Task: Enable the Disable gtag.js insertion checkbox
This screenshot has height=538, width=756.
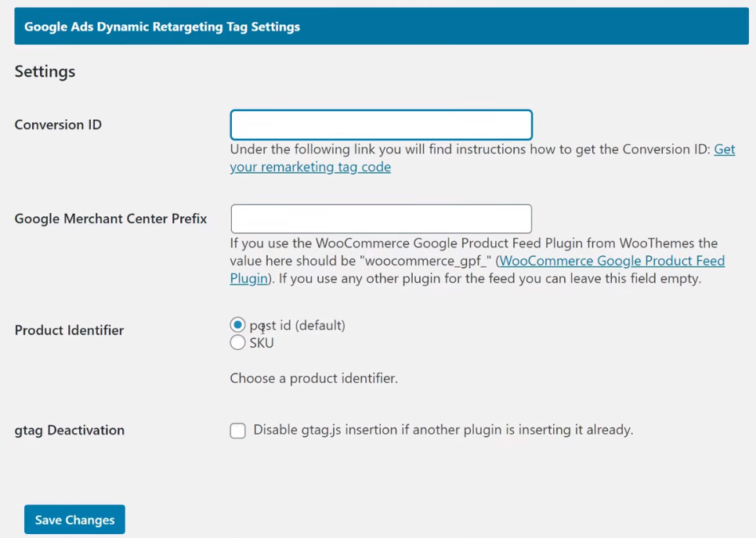Action: [x=237, y=430]
